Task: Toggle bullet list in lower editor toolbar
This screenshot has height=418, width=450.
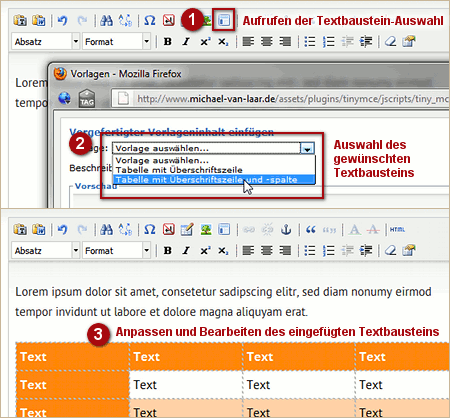Action: [310, 250]
